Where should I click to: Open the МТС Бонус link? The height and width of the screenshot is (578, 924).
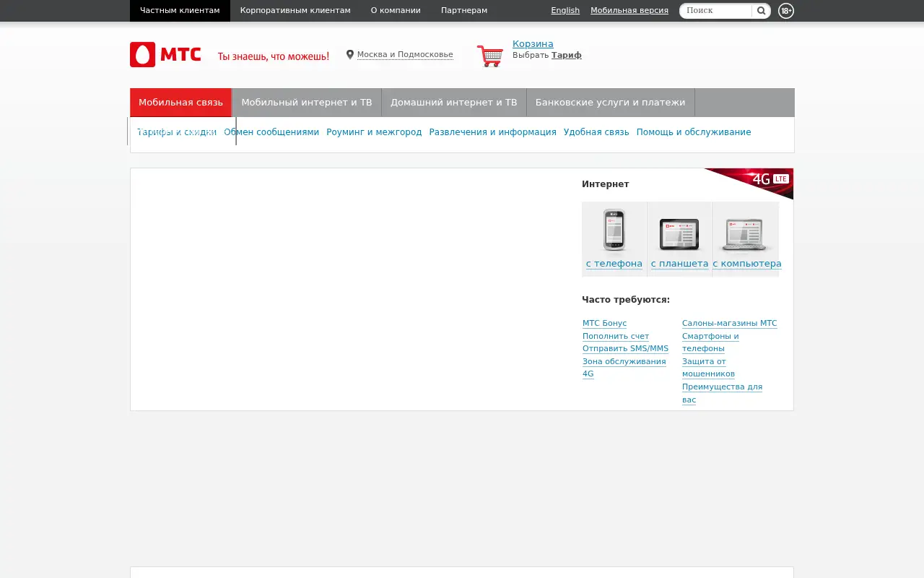click(605, 324)
